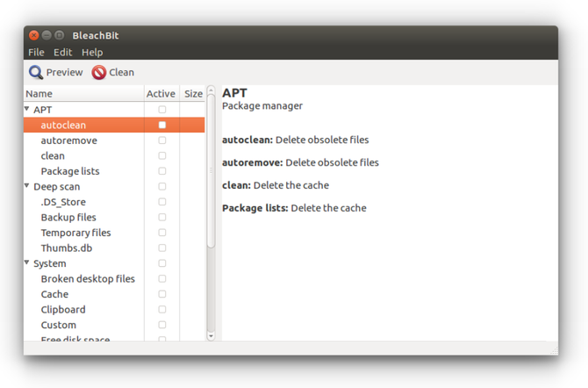The height and width of the screenshot is (388, 588).
Task: Click the Size column header
Action: (x=193, y=94)
